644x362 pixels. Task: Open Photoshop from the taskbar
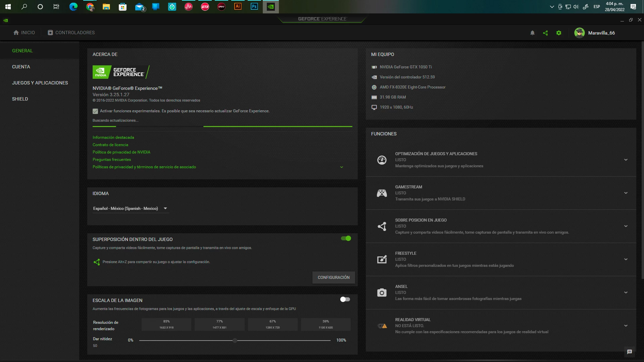tap(254, 7)
